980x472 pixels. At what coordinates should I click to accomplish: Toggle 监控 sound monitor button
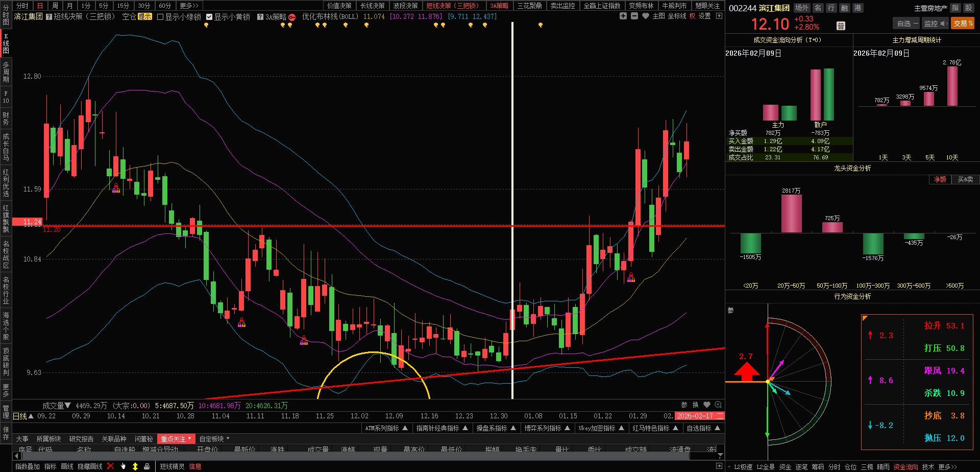click(935, 23)
